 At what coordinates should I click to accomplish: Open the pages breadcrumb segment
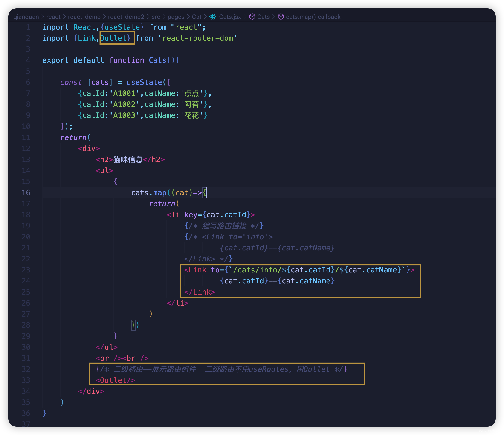pyautogui.click(x=176, y=17)
